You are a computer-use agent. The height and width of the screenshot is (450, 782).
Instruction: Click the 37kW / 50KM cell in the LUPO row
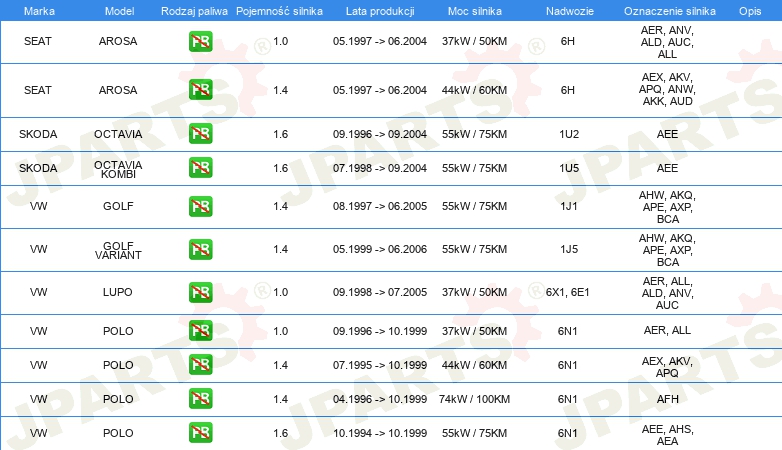[x=474, y=292]
